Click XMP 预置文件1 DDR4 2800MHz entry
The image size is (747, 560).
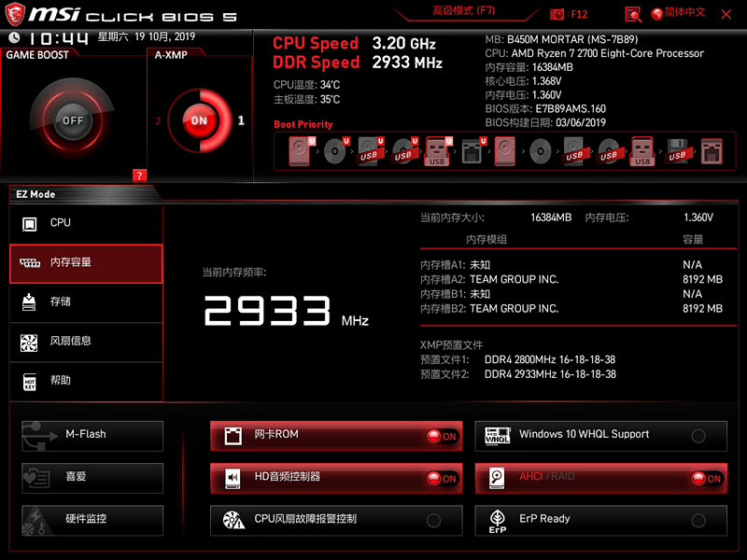tap(518, 359)
